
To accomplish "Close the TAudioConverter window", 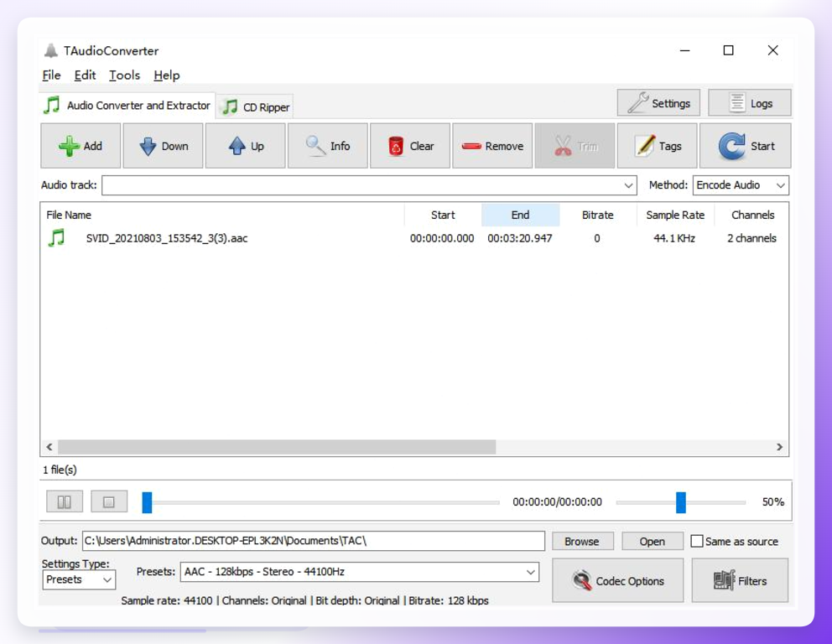I will (773, 50).
